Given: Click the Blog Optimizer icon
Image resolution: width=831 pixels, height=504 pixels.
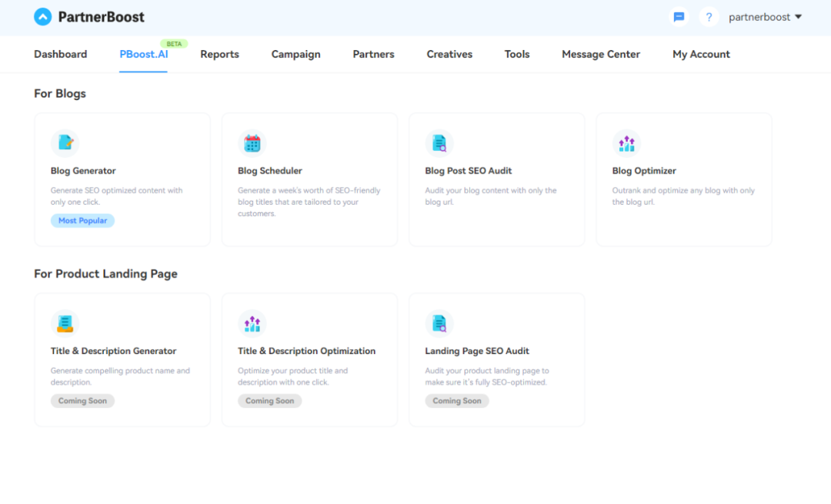Looking at the screenshot, I should point(626,143).
